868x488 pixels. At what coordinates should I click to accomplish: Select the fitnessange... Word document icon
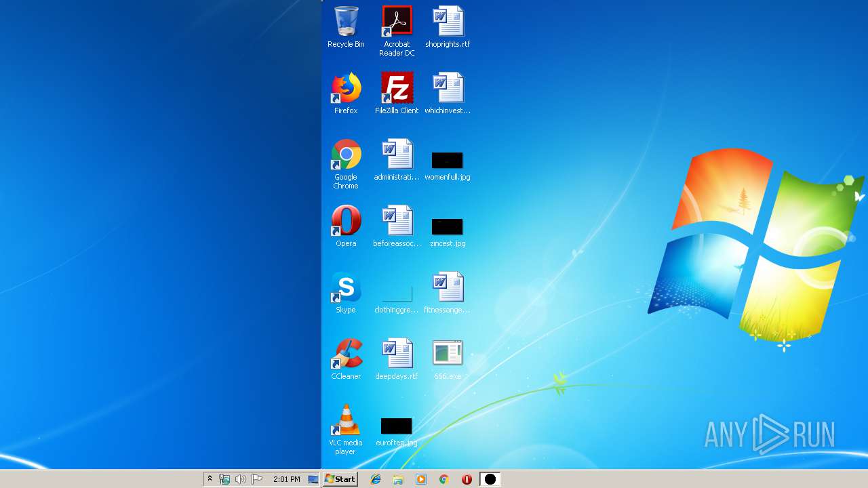click(x=448, y=293)
